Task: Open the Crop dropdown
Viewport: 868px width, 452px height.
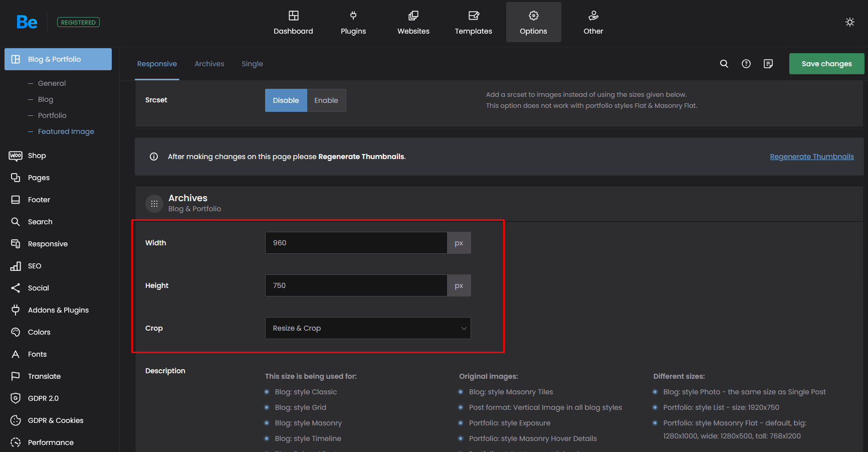Action: [368, 328]
